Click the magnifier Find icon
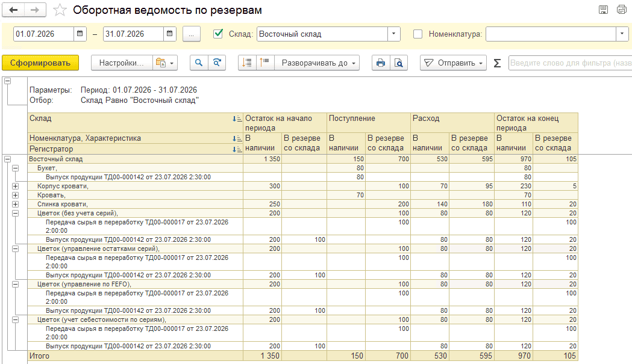Image resolution: width=632 pixels, height=364 pixels. tap(199, 63)
